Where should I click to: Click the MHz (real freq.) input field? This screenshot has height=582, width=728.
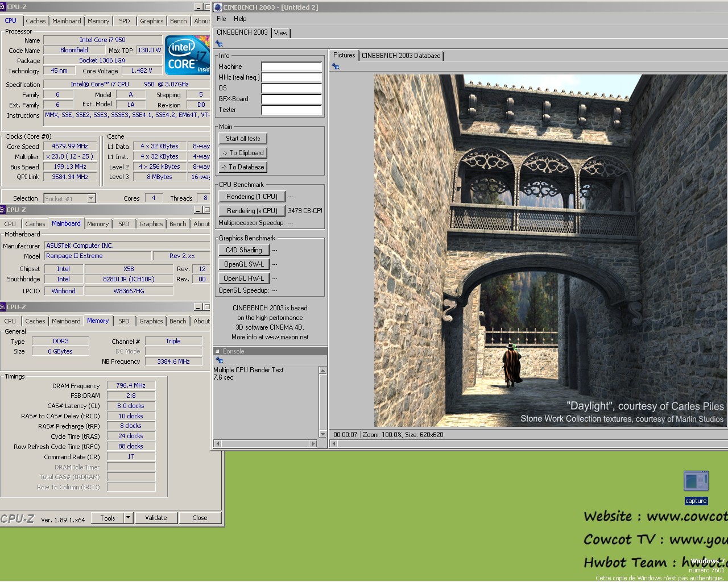click(x=292, y=77)
